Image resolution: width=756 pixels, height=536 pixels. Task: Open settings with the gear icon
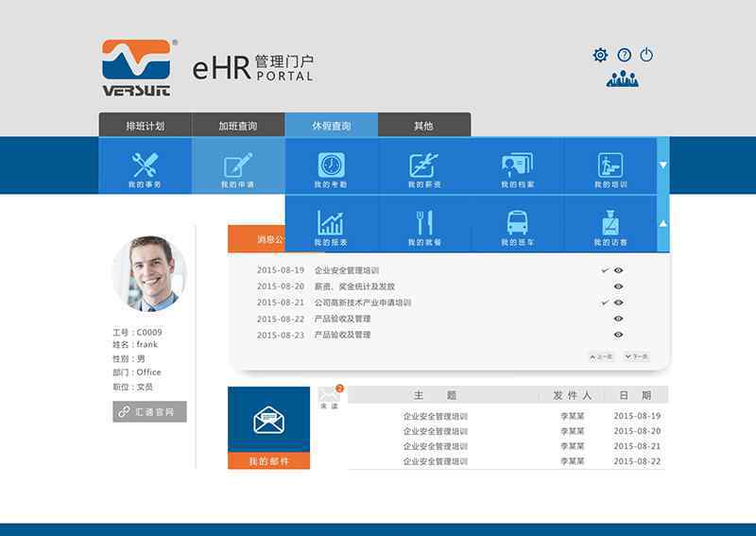click(x=600, y=55)
